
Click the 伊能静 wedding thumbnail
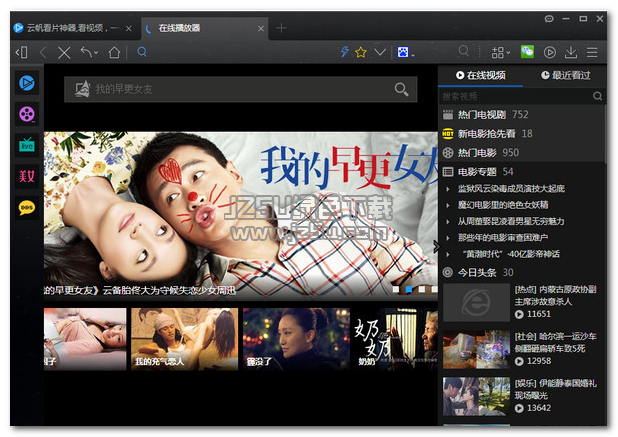click(476, 396)
